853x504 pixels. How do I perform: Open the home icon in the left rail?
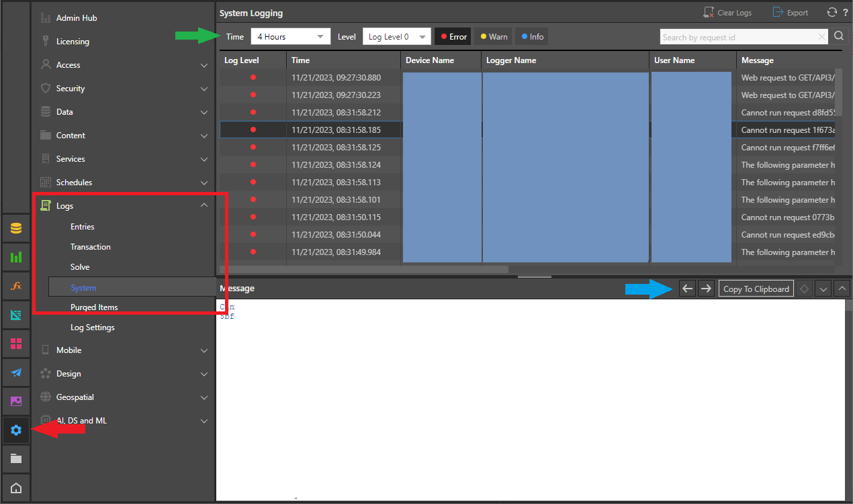click(x=16, y=488)
